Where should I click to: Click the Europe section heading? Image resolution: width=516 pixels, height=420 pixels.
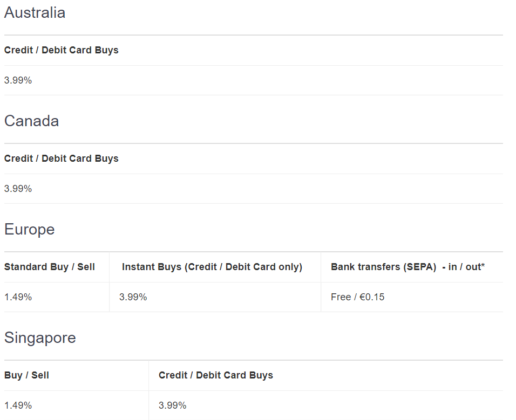(x=29, y=230)
